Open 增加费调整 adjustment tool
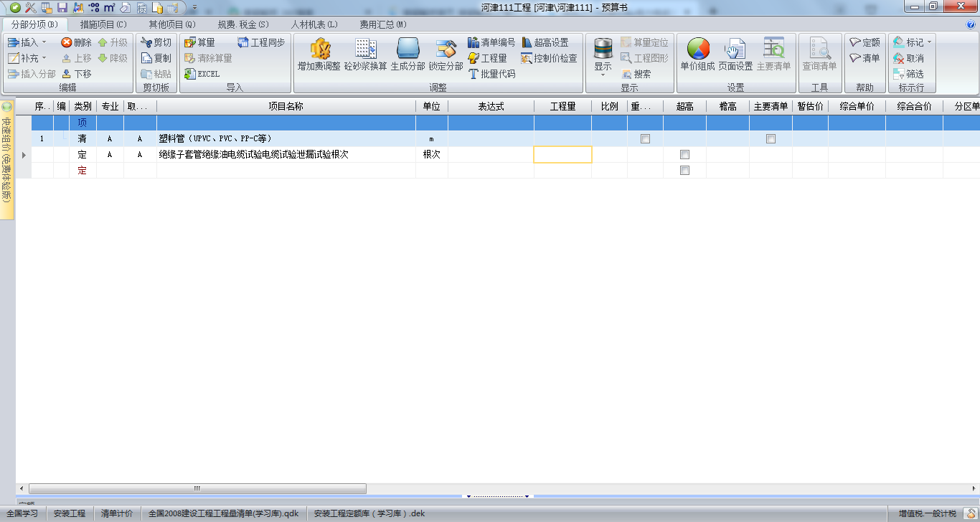The width and height of the screenshot is (980, 522). click(x=319, y=54)
